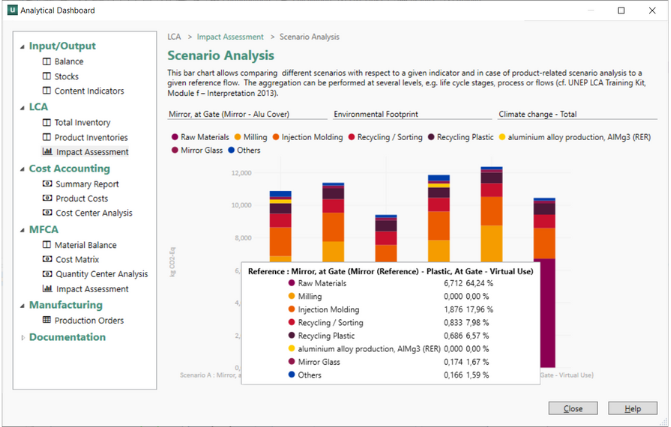Click the Mirror Glass legend color dot
Image resolution: width=671 pixels, height=427 pixels.
point(175,150)
